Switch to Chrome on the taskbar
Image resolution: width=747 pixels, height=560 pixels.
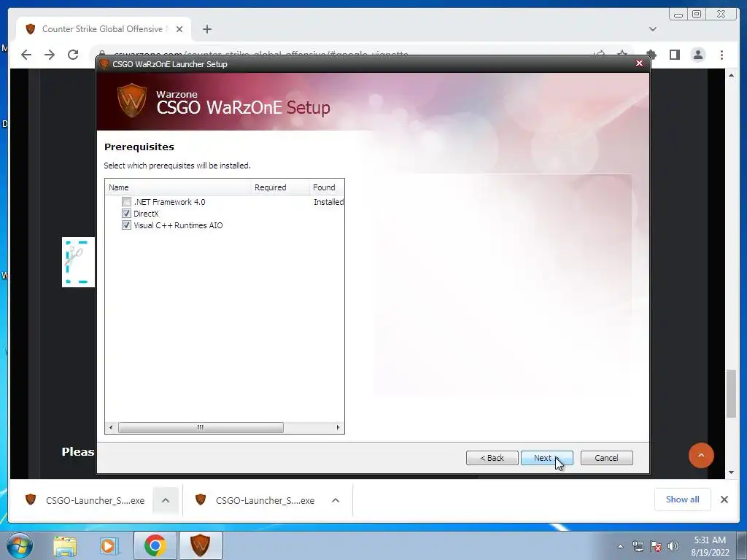[x=155, y=545]
